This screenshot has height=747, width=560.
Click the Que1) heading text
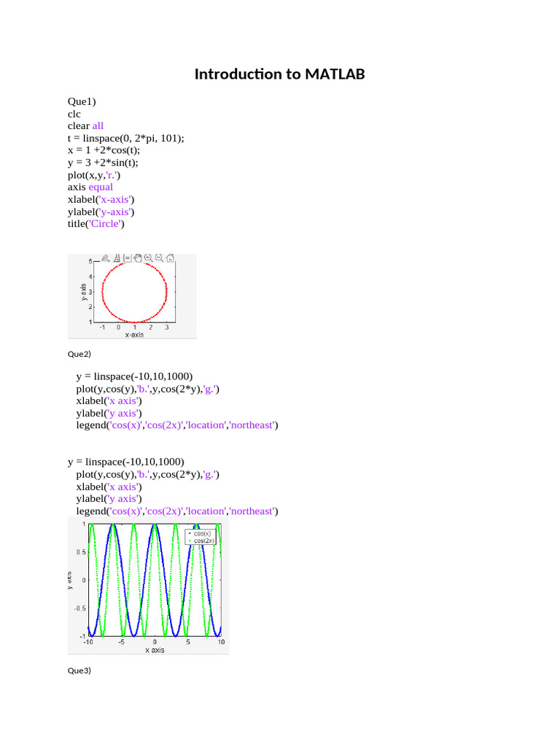coord(82,101)
